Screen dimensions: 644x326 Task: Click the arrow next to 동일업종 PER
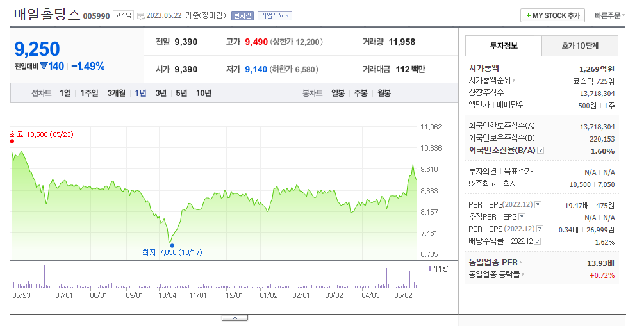(x=521, y=263)
